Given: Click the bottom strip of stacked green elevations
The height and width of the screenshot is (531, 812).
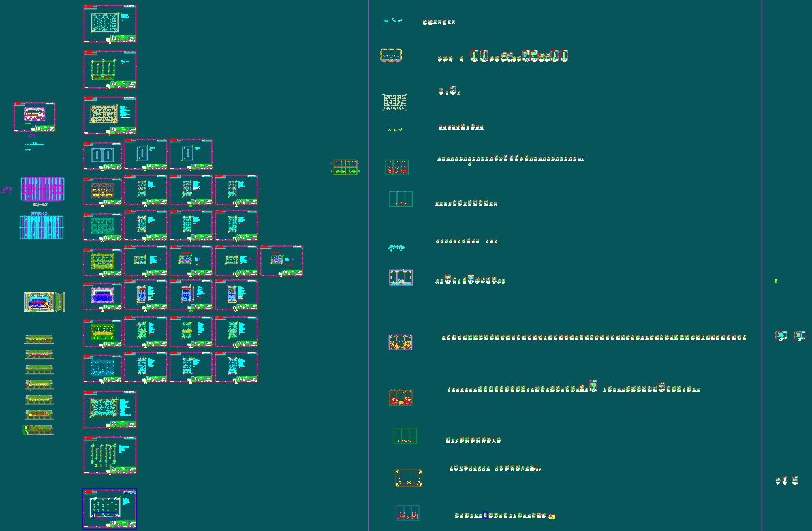Looking at the screenshot, I should [39, 429].
